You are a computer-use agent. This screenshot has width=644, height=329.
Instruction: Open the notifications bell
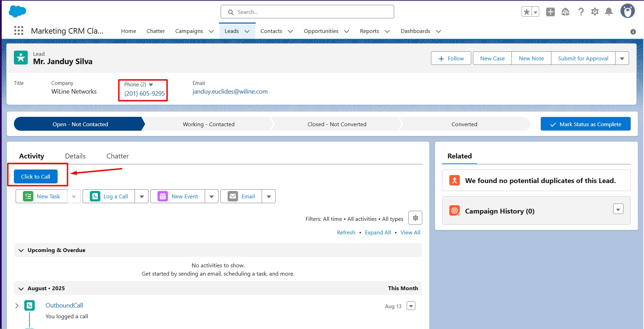point(609,12)
